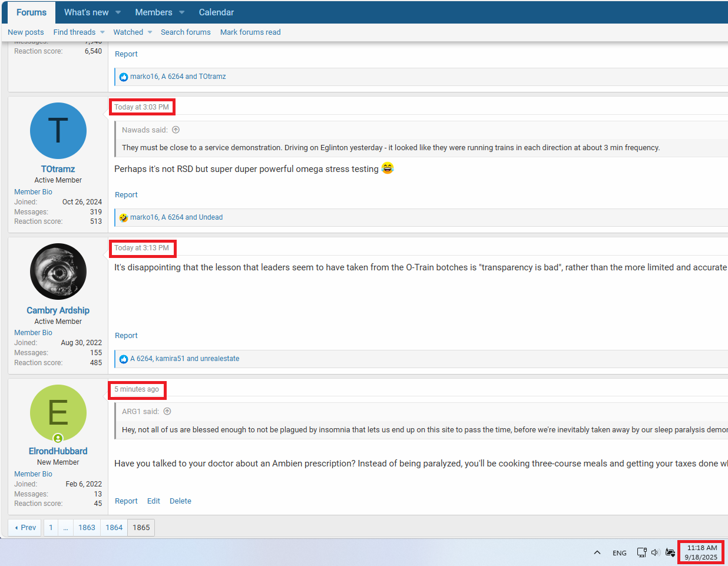Click the laughing reaction icon before marko16, A 6264 and Undead
Screen dimensions: 728x566
(124, 218)
